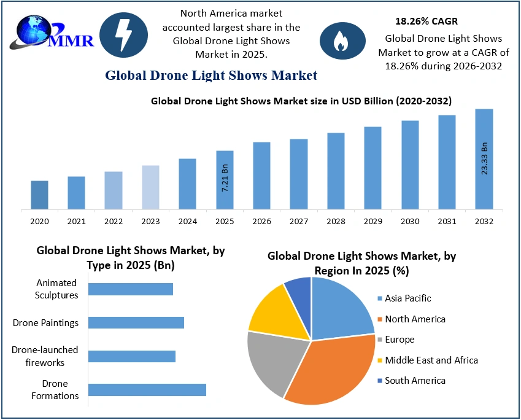Click the 18.26% CAGR heading text
521x420 pixels.
426,21
